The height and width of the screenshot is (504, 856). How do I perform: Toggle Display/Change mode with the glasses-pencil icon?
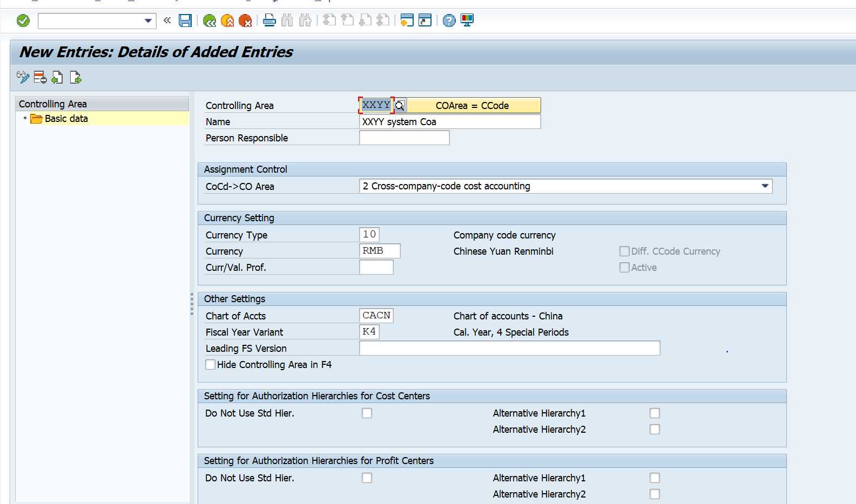(x=23, y=78)
